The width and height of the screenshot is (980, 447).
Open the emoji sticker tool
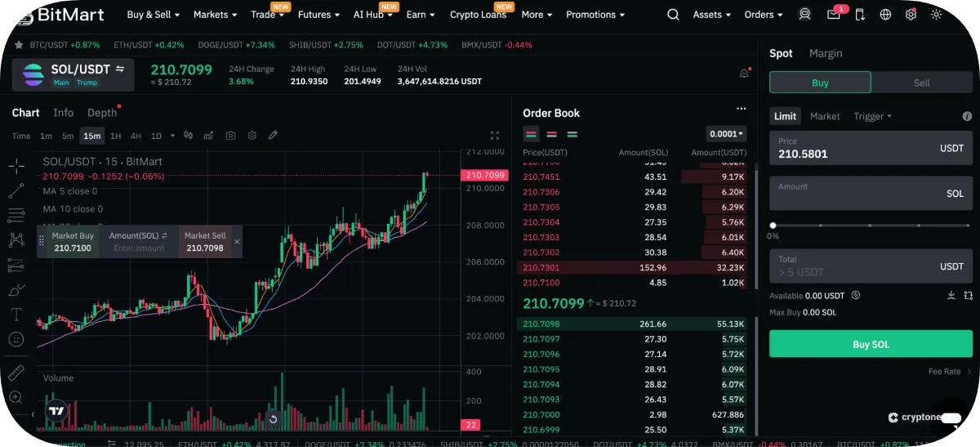(x=16, y=338)
